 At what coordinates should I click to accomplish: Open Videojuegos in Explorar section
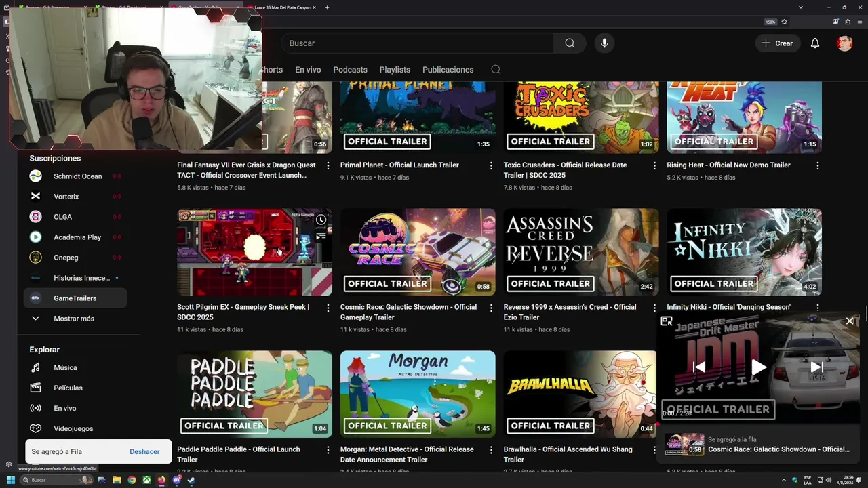[x=75, y=428]
